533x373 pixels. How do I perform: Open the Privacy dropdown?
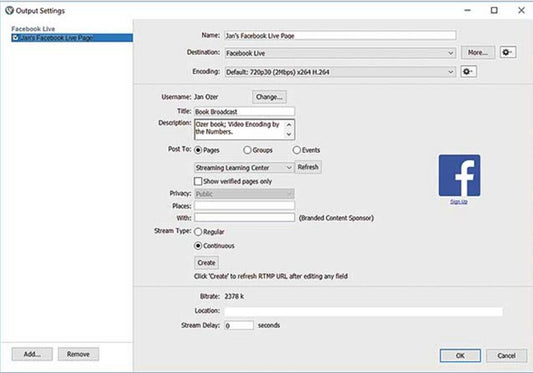(244, 194)
